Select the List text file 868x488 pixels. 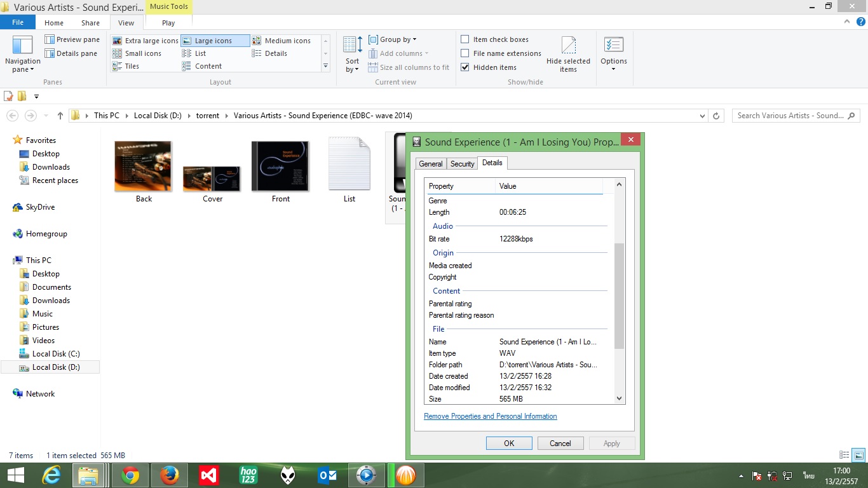[349, 164]
